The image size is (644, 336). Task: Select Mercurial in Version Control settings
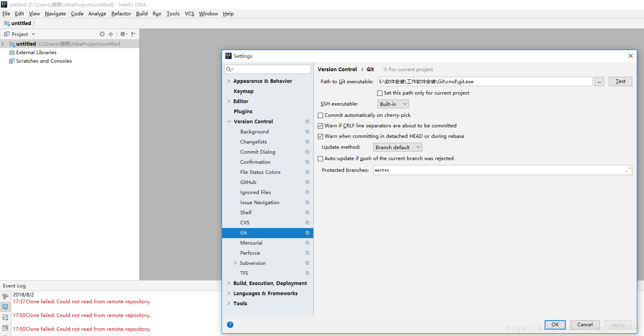pos(251,243)
